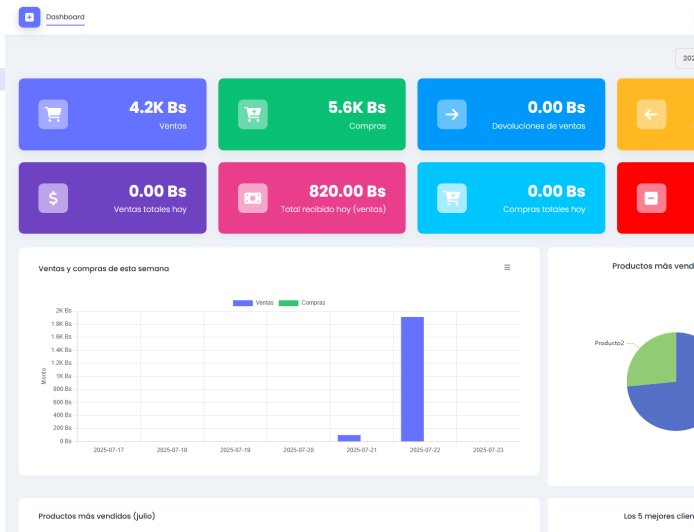Click the Ventas y compras de esta semana title
Viewport: 694px width, 532px height.
coord(104,269)
